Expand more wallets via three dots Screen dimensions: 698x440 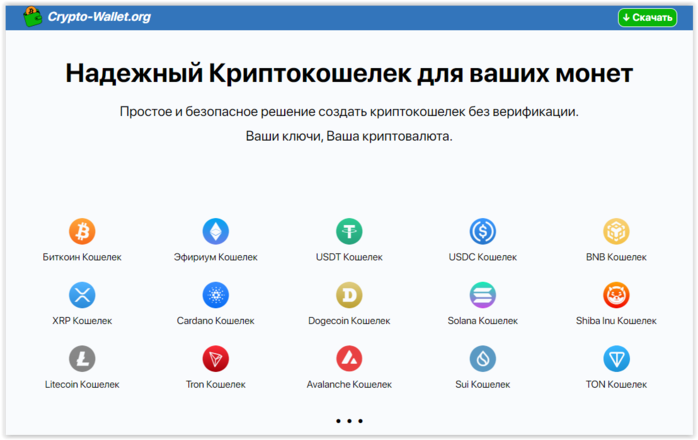(349, 421)
